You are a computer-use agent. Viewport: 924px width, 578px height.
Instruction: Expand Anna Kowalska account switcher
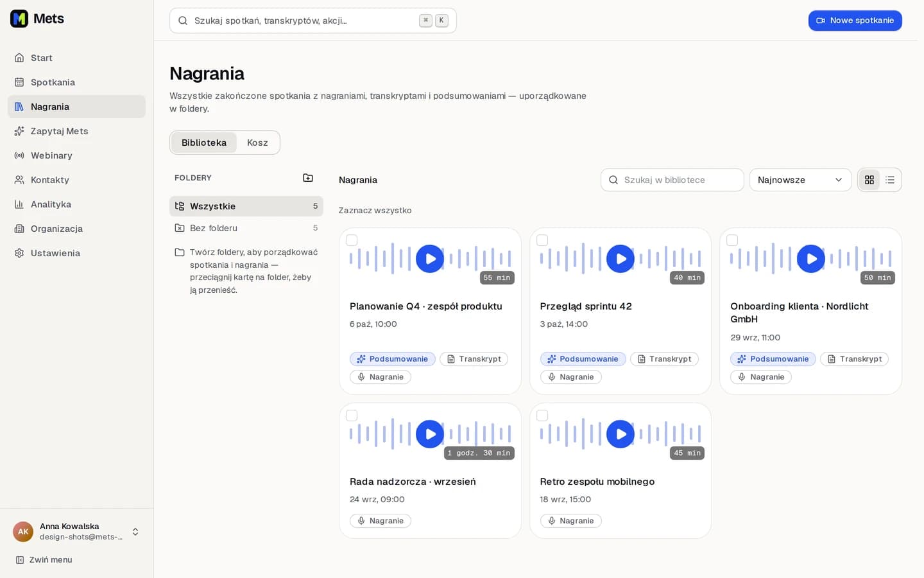click(x=76, y=532)
